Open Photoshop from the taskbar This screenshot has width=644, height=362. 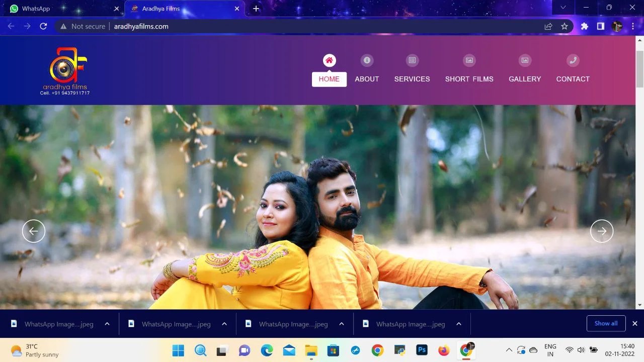click(x=422, y=350)
